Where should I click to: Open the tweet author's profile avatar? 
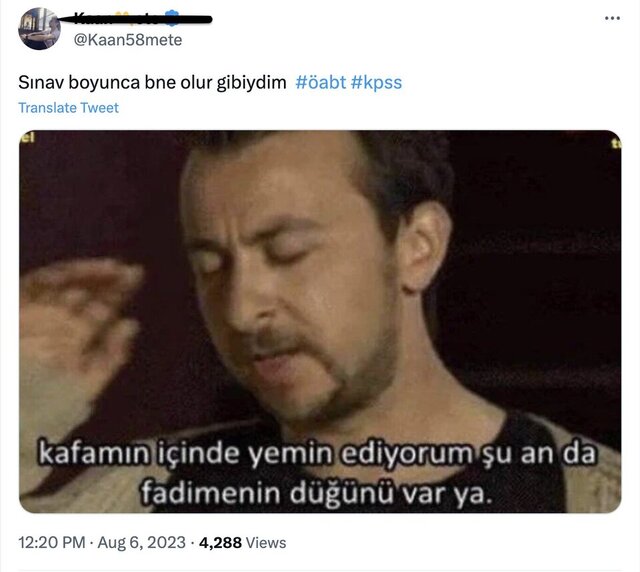point(40,29)
